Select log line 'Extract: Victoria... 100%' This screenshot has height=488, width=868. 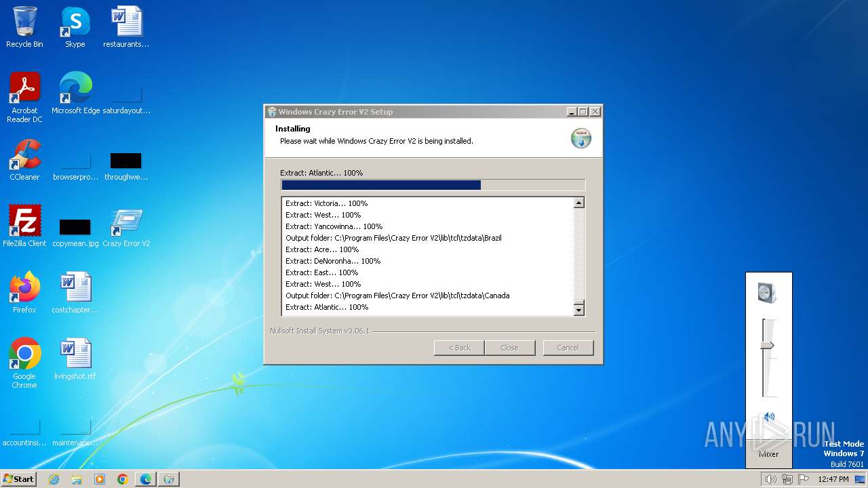[x=326, y=203]
